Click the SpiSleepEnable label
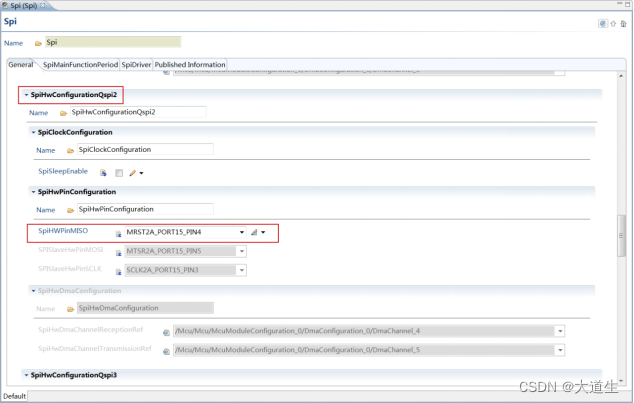Screen dimensions: 634x403 pyautogui.click(x=63, y=171)
